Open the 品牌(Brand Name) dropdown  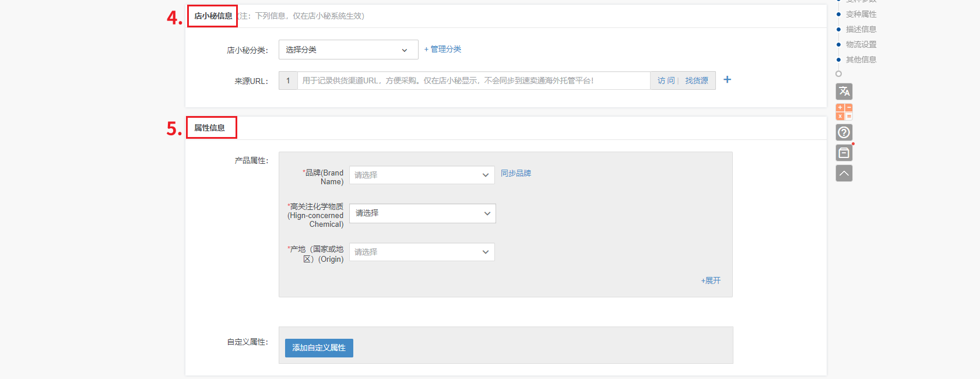point(421,175)
